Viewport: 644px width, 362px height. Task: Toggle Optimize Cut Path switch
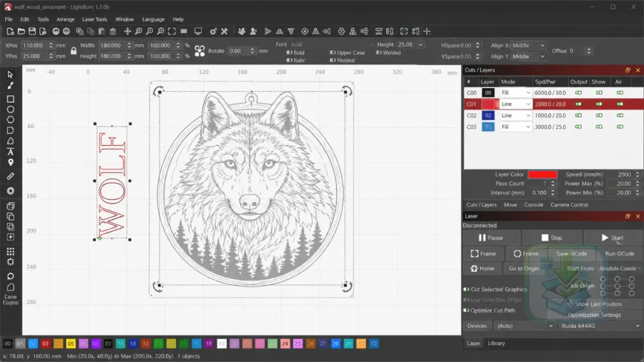(x=466, y=310)
